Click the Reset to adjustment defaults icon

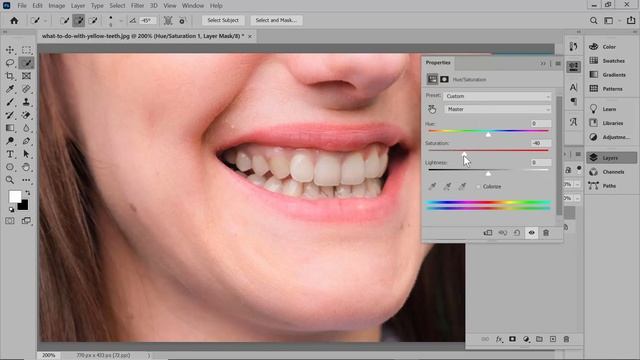(x=517, y=233)
